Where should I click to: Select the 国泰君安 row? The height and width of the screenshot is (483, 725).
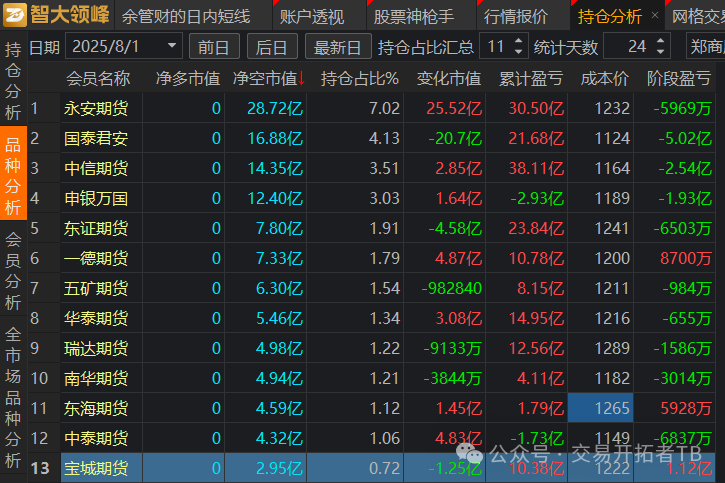coord(372,138)
